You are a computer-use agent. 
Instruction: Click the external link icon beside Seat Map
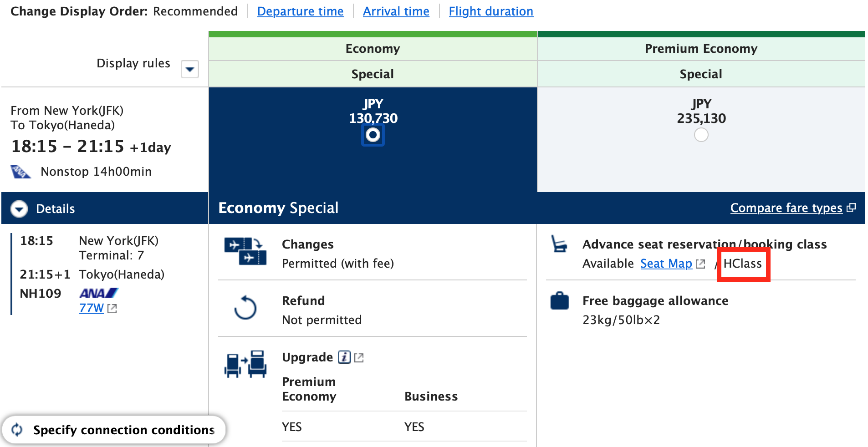click(x=701, y=264)
